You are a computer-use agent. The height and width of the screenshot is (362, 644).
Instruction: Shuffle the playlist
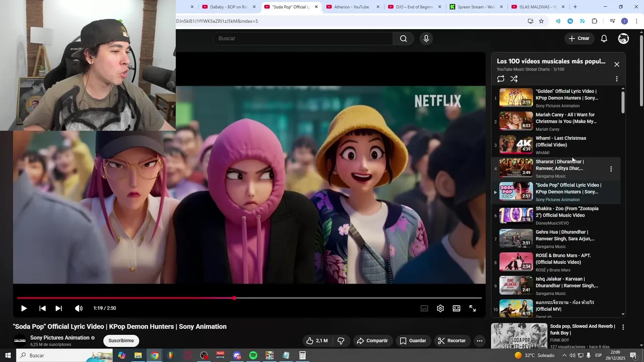[x=514, y=79]
